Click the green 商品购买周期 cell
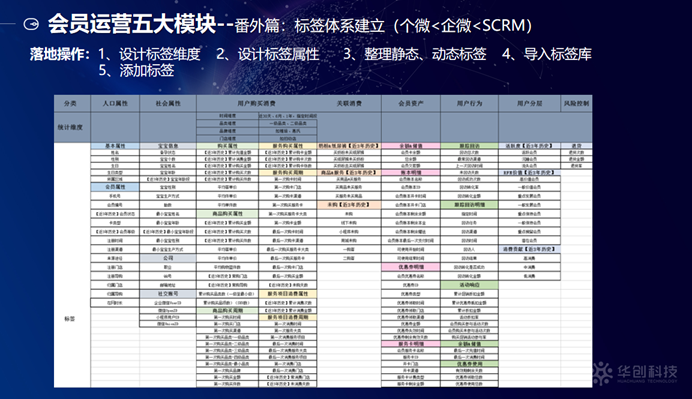Image resolution: width=692 pixels, height=399 pixels. (227, 311)
